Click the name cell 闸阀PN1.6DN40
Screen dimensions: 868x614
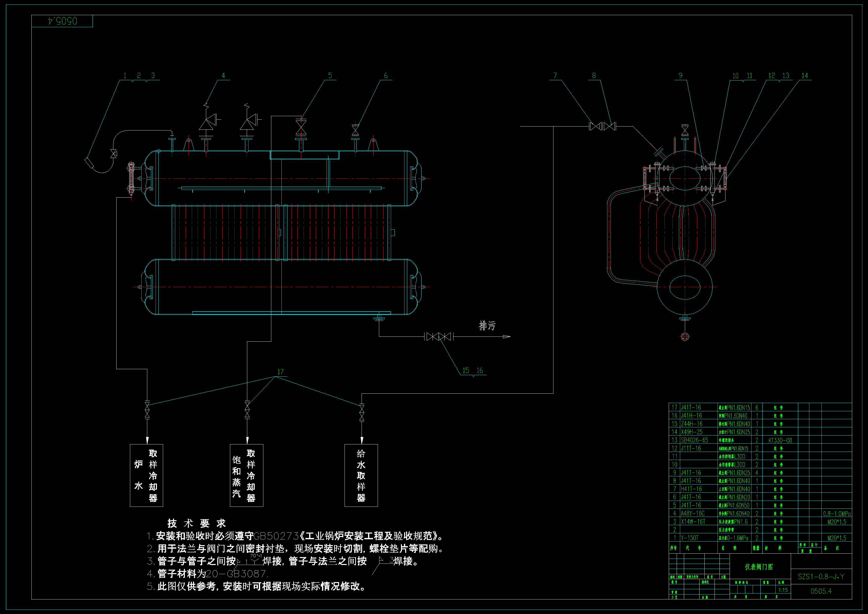point(733,415)
